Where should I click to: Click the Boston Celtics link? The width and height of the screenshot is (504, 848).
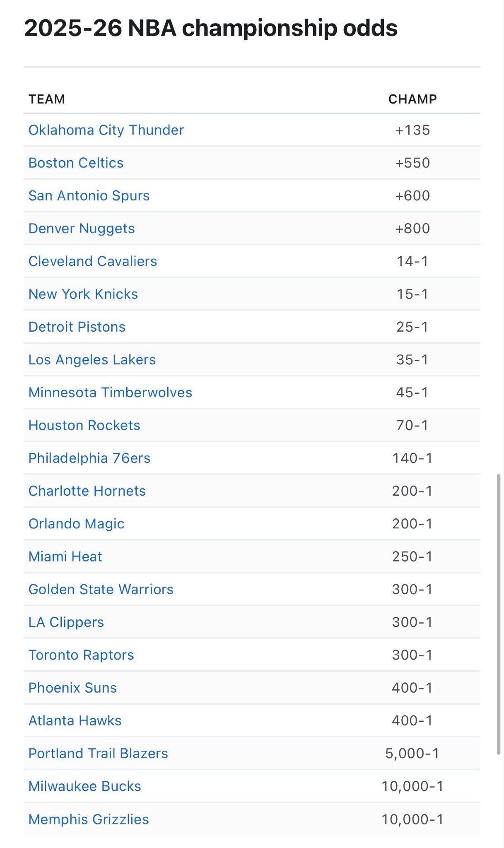tap(76, 163)
